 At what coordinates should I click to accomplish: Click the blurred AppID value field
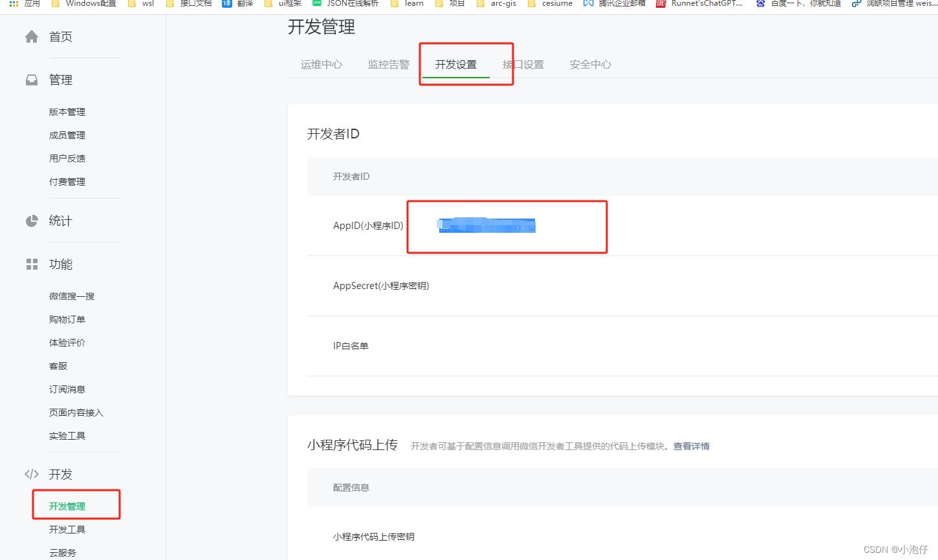click(x=486, y=226)
